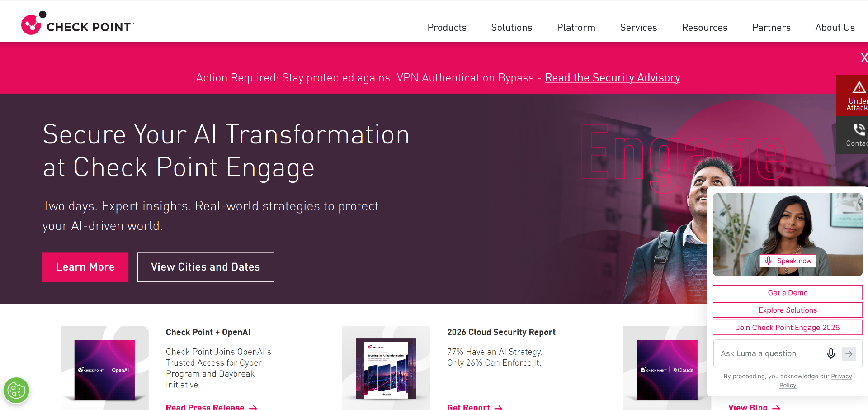Click the Speak now microphone button
The height and width of the screenshot is (410, 868).
788,261
